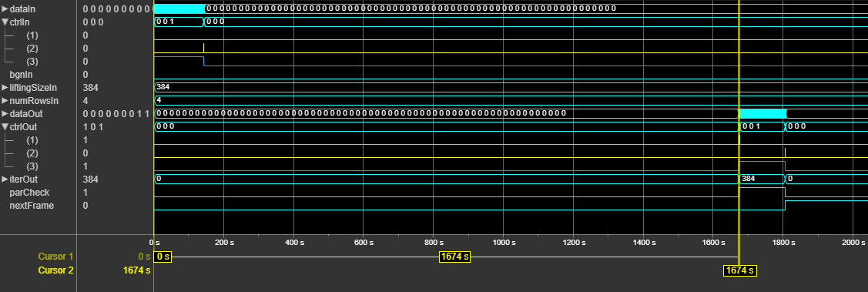Select ctrlIn child signal (3)

click(x=32, y=61)
